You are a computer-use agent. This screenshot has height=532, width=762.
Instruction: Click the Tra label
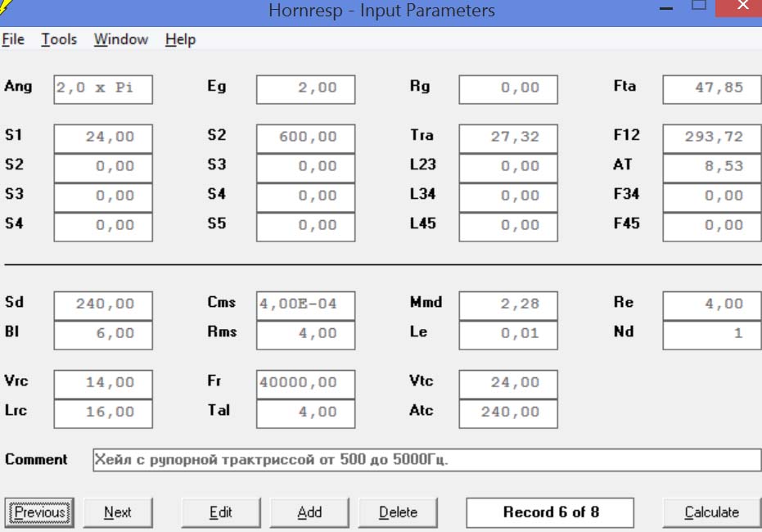coord(422,135)
